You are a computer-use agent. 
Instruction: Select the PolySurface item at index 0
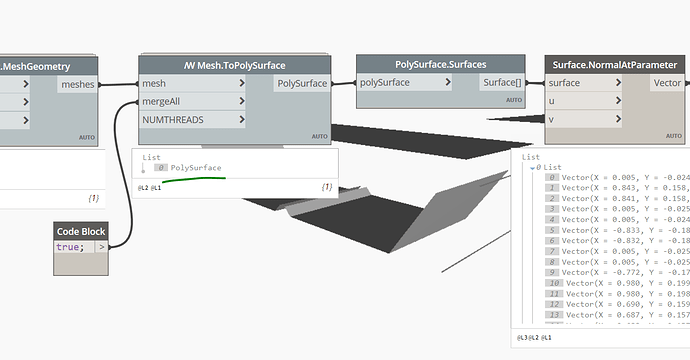196,168
